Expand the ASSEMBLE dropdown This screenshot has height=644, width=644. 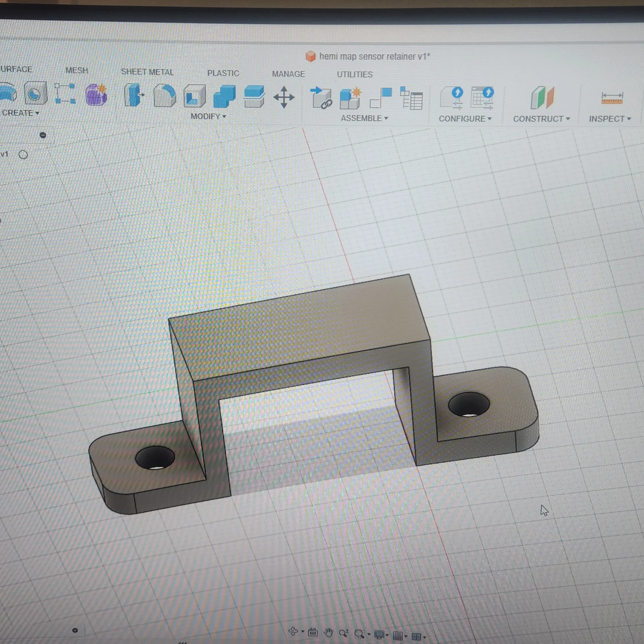pyautogui.click(x=364, y=118)
